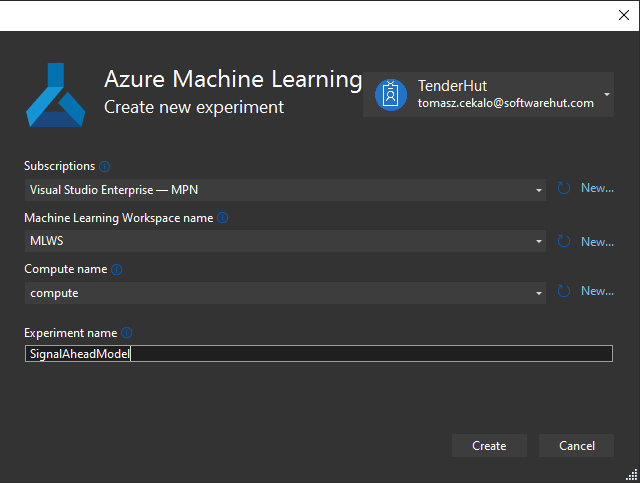640x483 pixels.
Task: Click the Compute name info icon
Action: click(x=116, y=269)
